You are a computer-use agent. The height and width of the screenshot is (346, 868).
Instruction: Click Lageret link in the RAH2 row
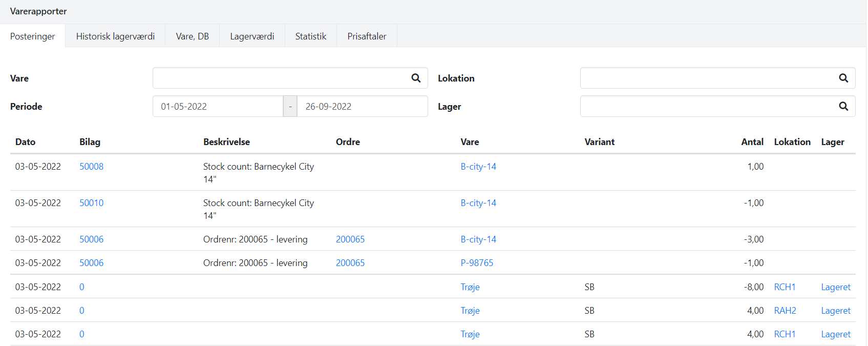click(x=835, y=311)
